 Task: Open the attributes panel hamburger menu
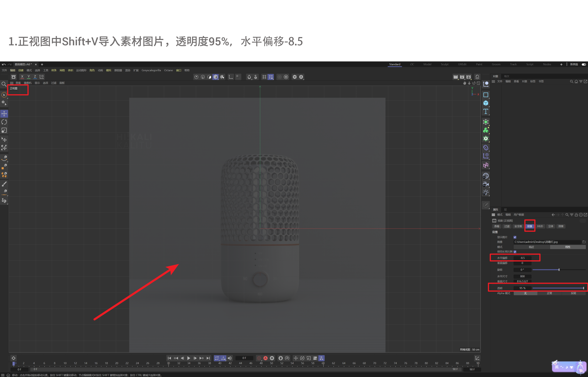(493, 215)
